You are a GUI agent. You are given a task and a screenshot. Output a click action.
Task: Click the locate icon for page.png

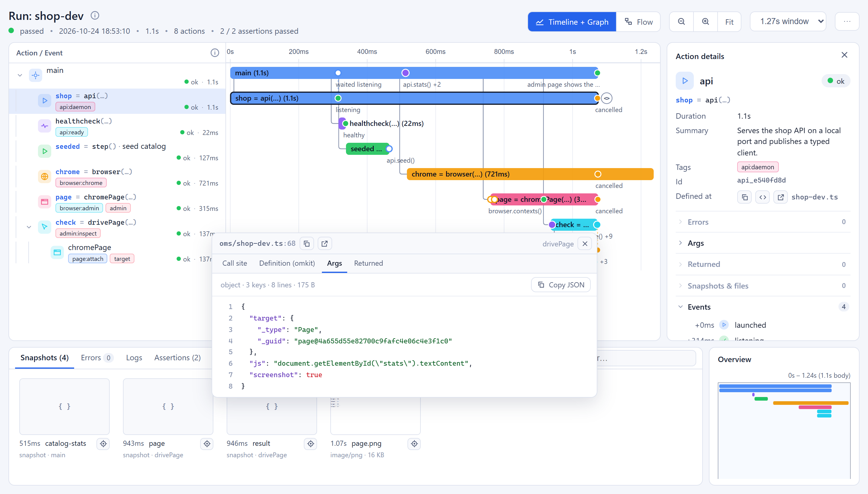click(414, 443)
